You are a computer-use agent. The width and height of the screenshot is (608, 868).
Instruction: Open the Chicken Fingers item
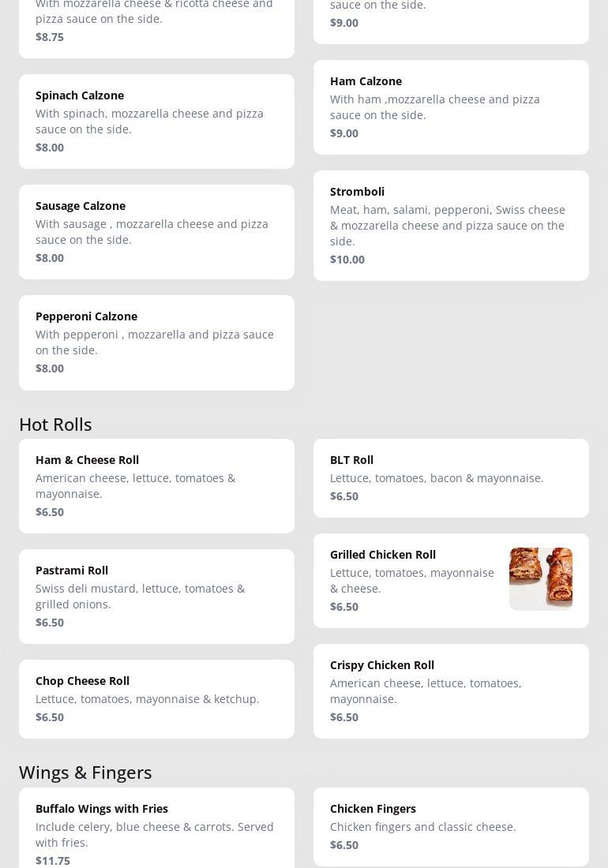450,826
